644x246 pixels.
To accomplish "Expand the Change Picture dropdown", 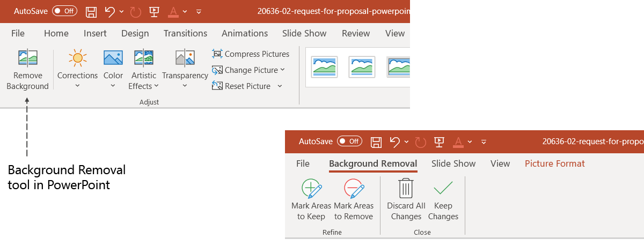I will [x=282, y=70].
